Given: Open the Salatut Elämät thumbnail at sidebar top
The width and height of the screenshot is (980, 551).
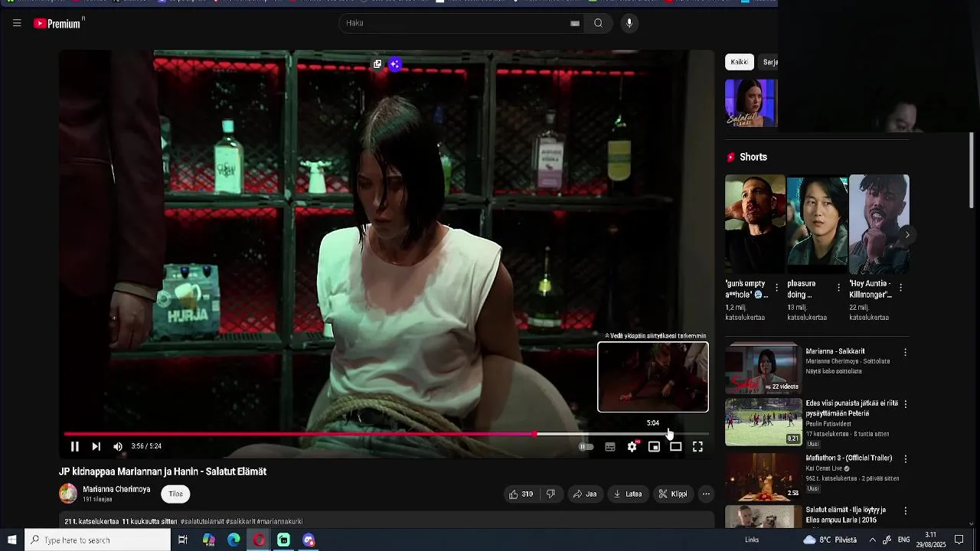Looking at the screenshot, I should [751, 103].
